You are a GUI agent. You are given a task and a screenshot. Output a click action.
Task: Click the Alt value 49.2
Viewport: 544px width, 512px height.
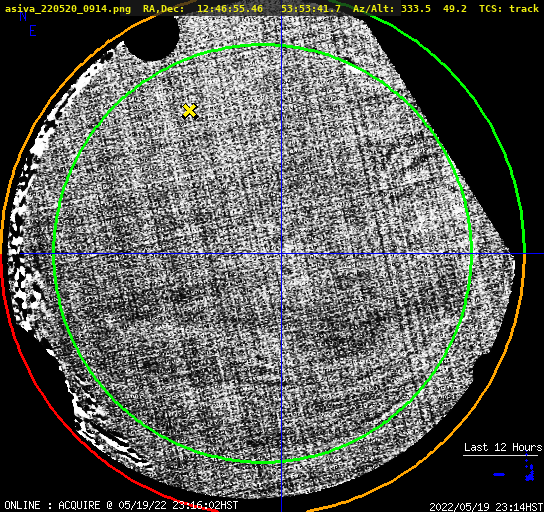pos(454,8)
